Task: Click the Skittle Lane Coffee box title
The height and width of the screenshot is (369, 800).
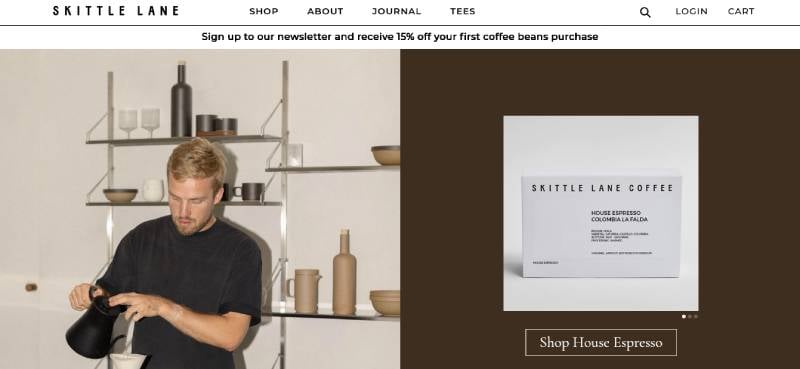Action: pos(603,188)
